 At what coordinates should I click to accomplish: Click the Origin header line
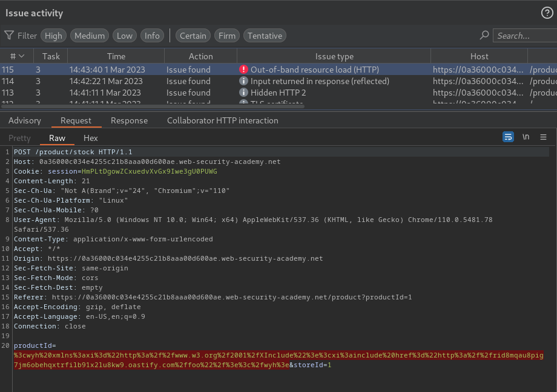pyautogui.click(x=168, y=258)
